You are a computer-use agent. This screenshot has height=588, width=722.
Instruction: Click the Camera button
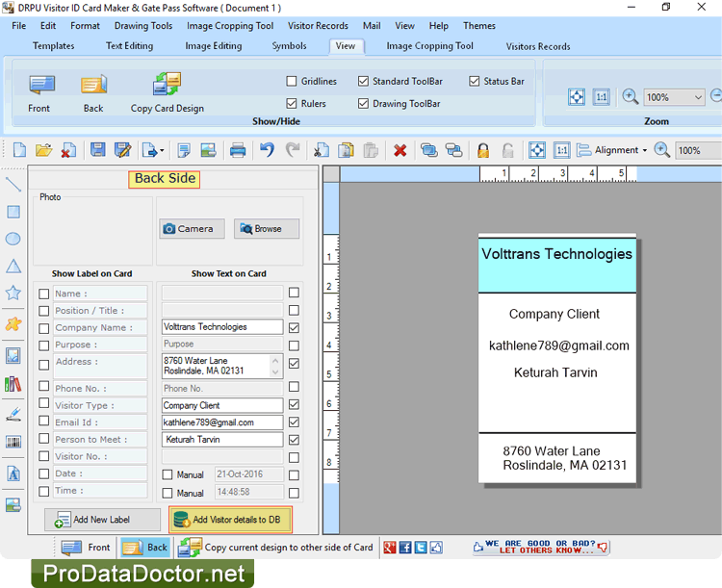(192, 228)
